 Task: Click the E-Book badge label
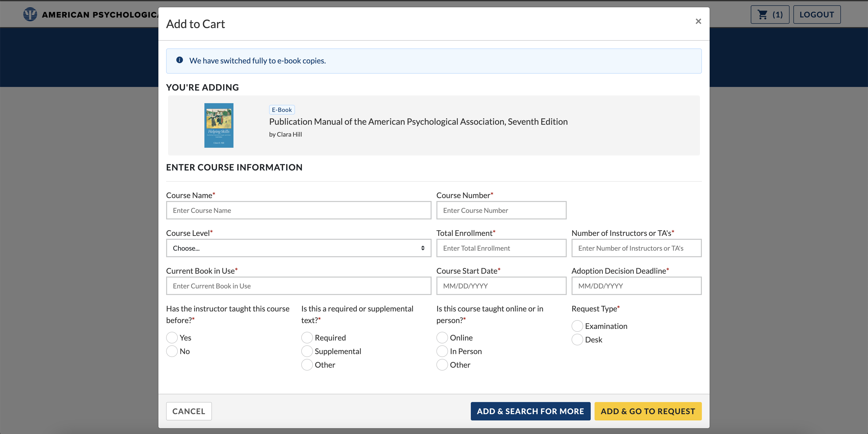click(x=282, y=110)
